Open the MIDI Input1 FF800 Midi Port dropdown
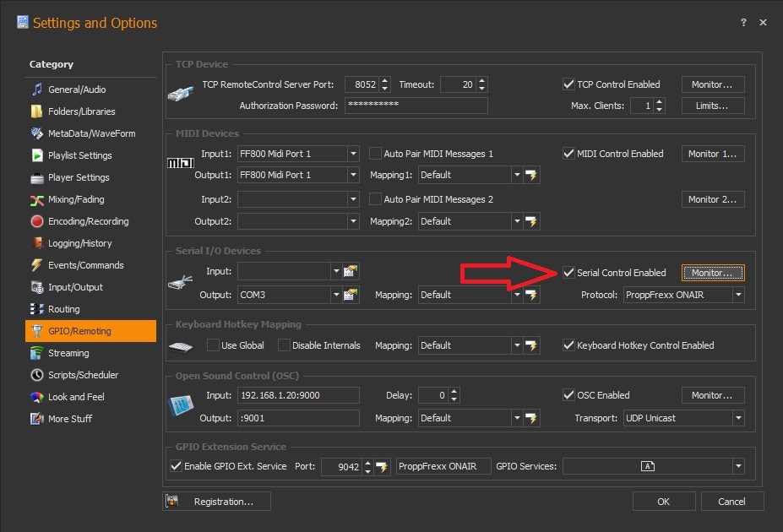The height and width of the screenshot is (532, 783). pyautogui.click(x=353, y=154)
